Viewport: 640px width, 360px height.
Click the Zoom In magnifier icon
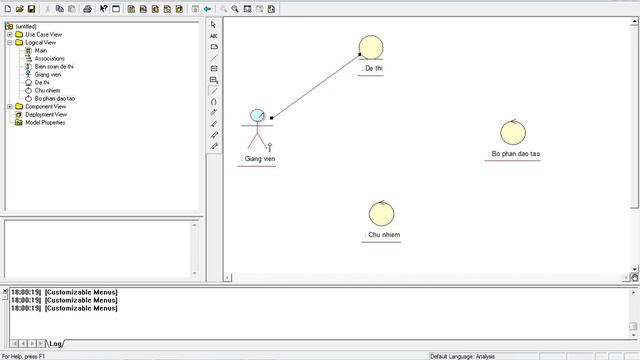[223, 9]
